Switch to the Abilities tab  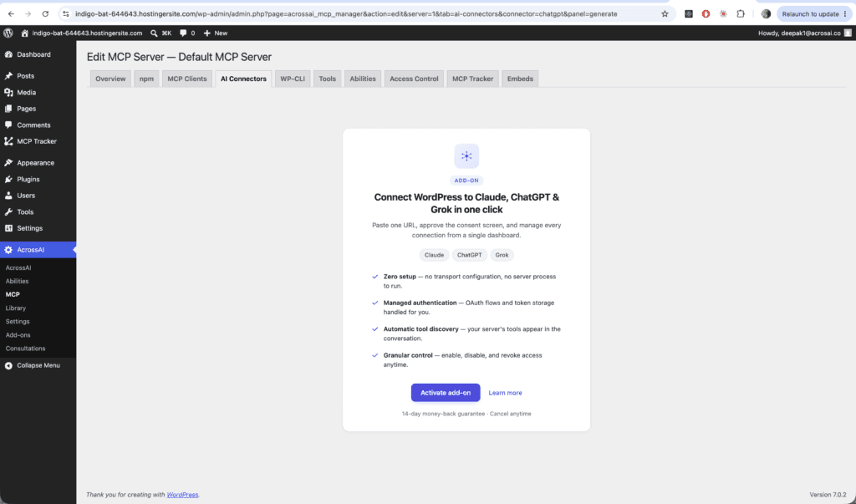(363, 79)
